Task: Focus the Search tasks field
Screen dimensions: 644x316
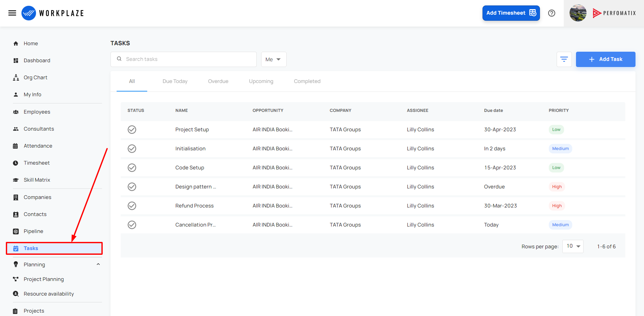Action: 184,59
